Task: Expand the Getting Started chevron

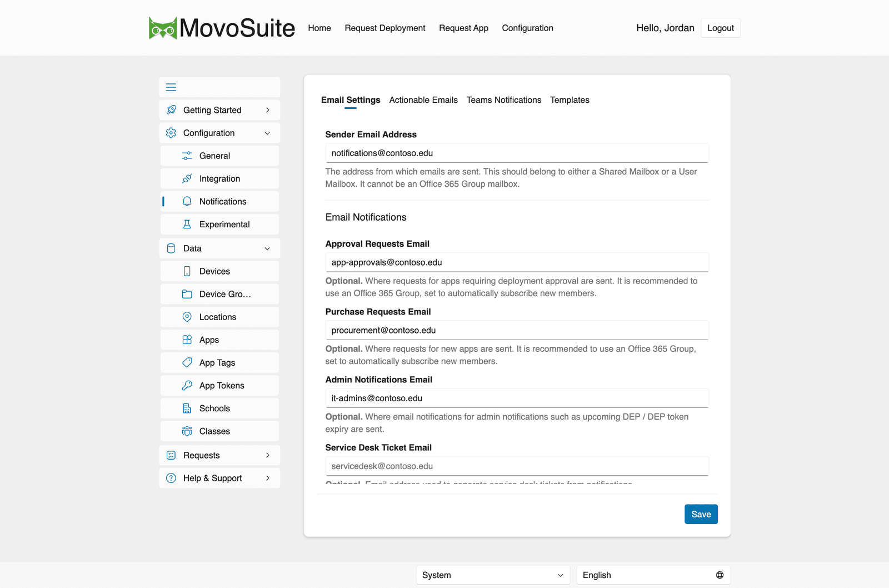Action: 268,110
